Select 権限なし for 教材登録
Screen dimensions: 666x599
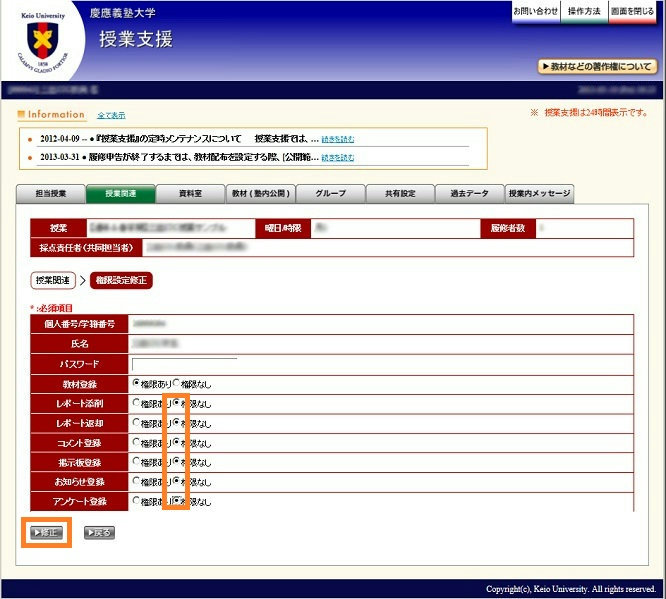(x=177, y=383)
